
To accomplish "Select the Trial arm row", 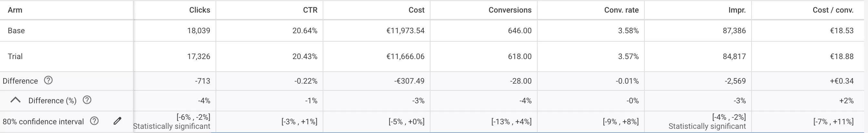I will 434,56.
